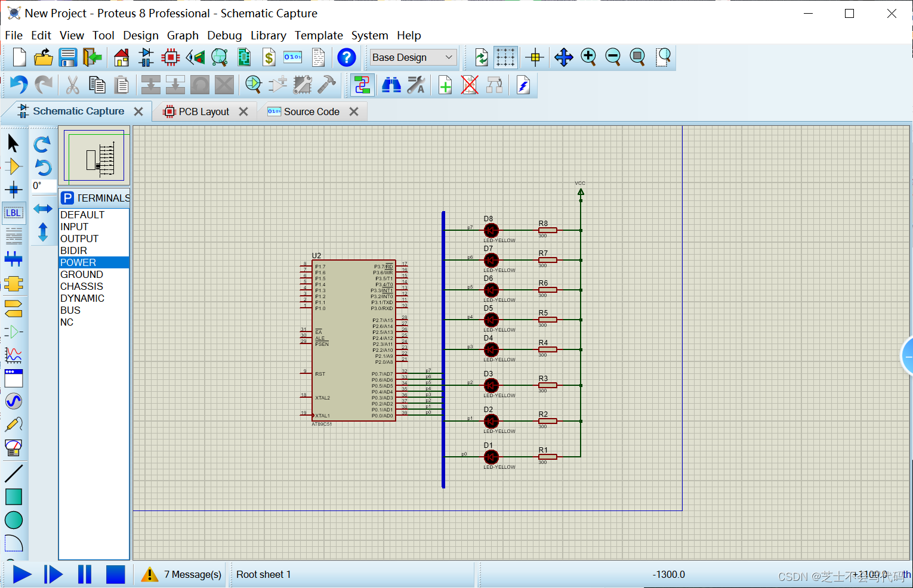Select the U2 AT89C51 microcontroller on the schematic
Viewport: 913px width, 588px height.
pyautogui.click(x=353, y=341)
